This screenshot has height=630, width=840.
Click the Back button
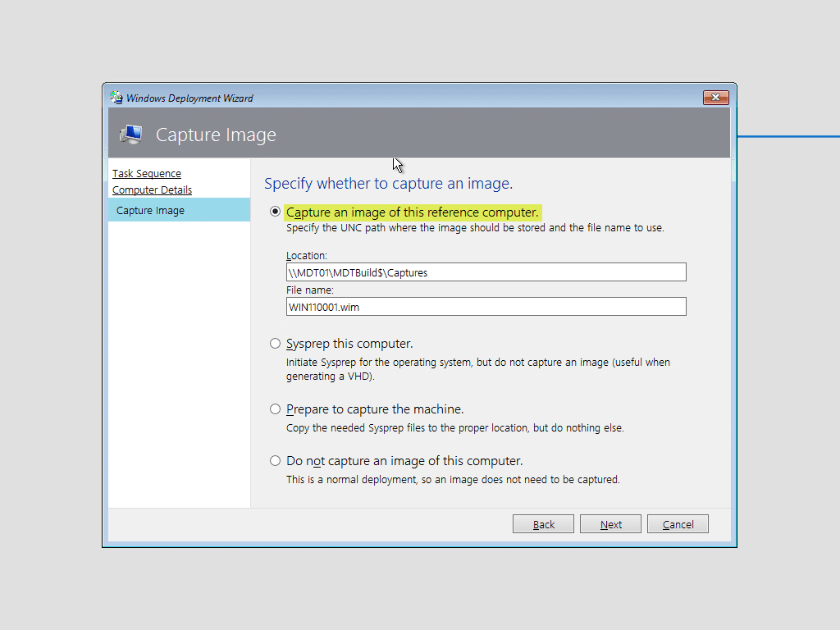pyautogui.click(x=543, y=523)
